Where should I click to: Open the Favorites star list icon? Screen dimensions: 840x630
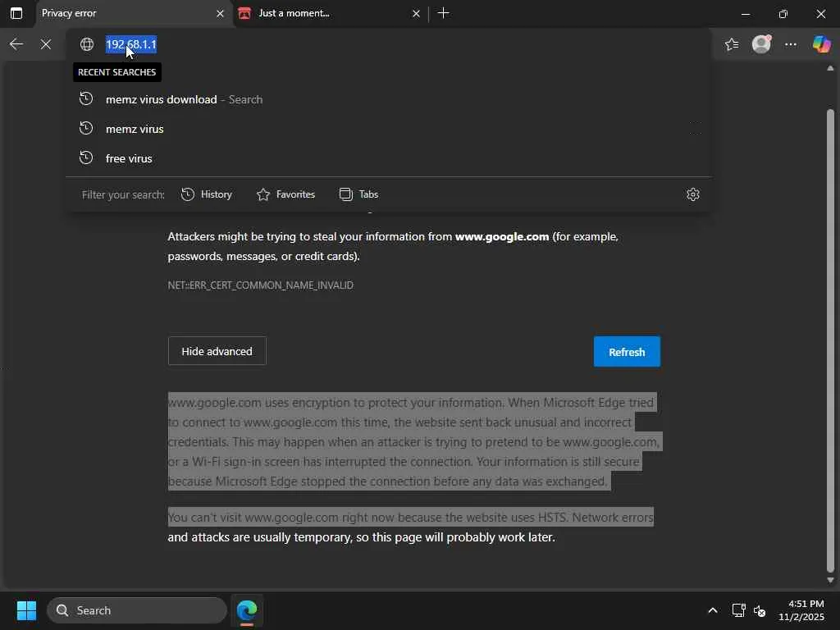pos(732,44)
